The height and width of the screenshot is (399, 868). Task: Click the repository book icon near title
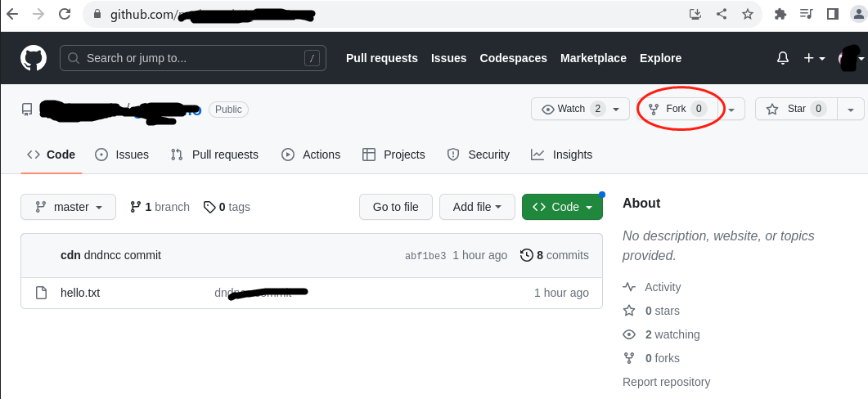click(27, 110)
